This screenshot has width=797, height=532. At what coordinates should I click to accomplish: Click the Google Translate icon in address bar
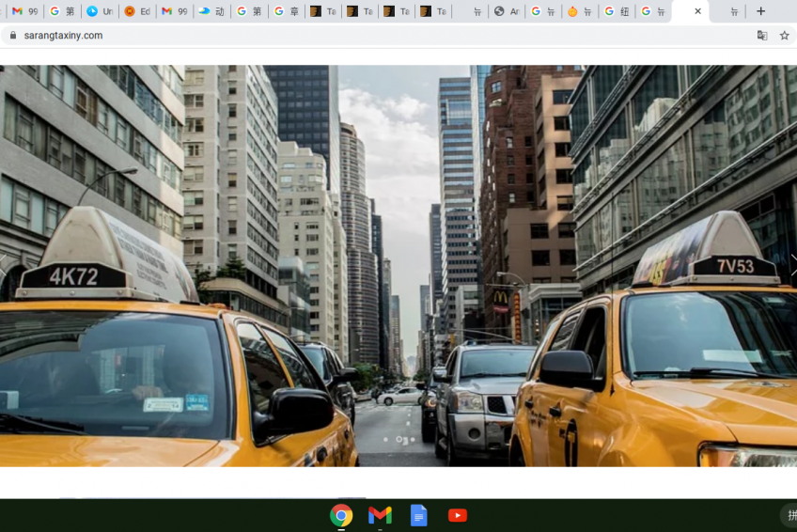[762, 36]
